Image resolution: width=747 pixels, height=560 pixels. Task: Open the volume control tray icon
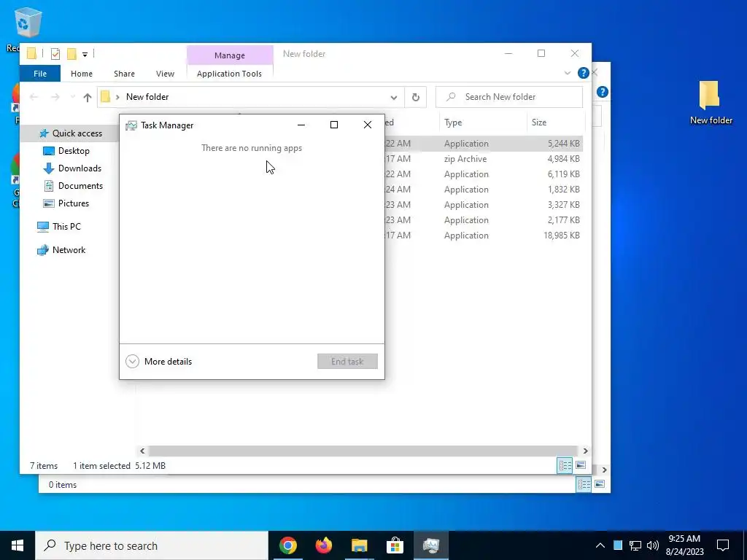point(653,545)
